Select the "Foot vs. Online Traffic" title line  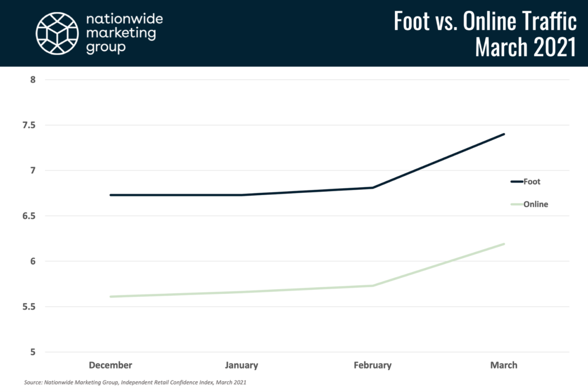[x=485, y=21]
